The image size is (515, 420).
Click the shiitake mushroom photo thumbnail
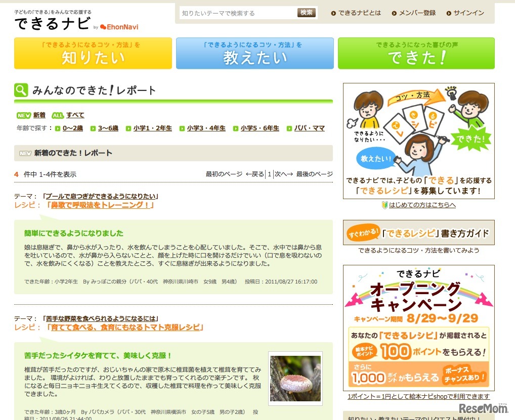295,379
